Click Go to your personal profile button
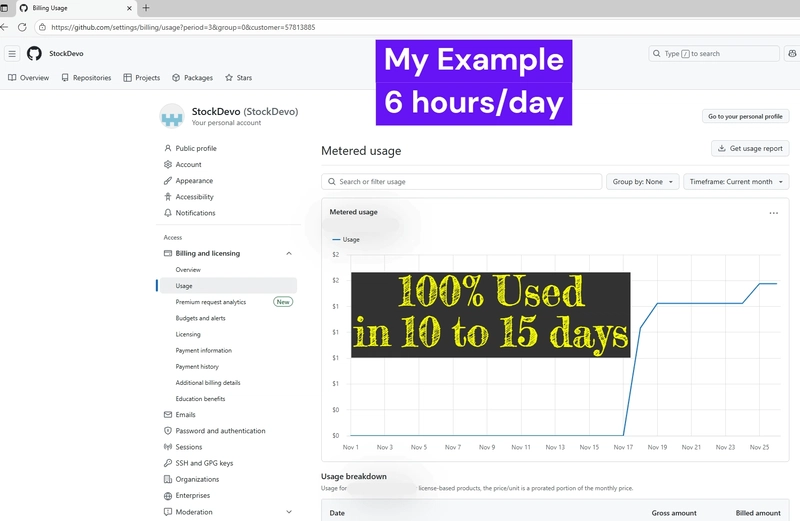This screenshot has height=521, width=800. pos(745,116)
